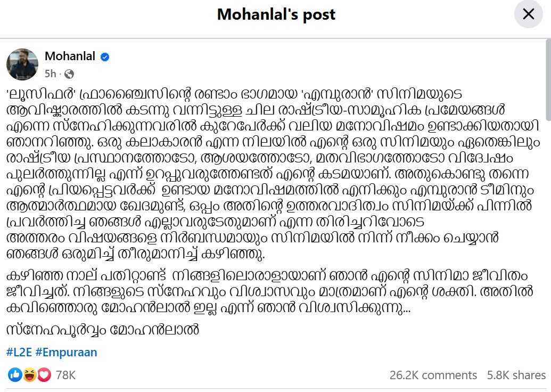Click the blue verified badge
551x392 pixels.
(105, 57)
